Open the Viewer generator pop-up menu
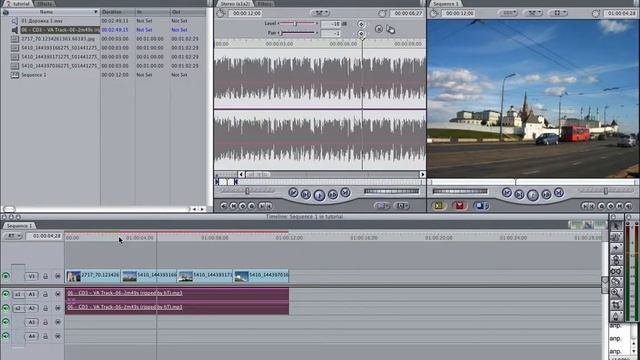This screenshot has width=640, height=360. point(402,206)
